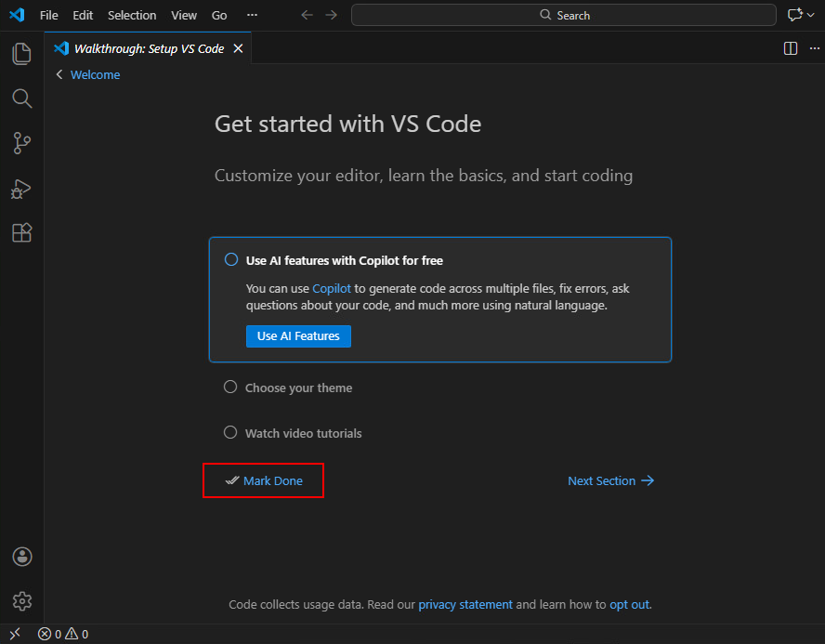Click the split editor layout icon
The image size is (825, 644).
click(x=791, y=48)
